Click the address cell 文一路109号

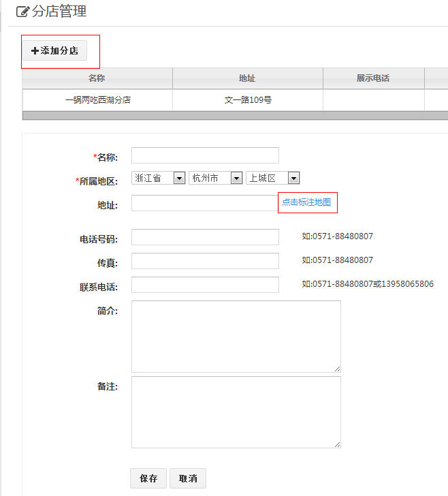[248, 100]
